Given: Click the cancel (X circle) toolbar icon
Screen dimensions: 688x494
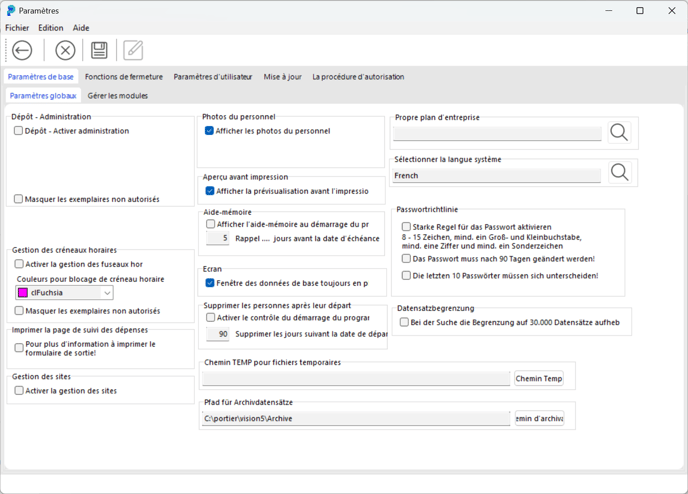Looking at the screenshot, I should click(x=65, y=50).
